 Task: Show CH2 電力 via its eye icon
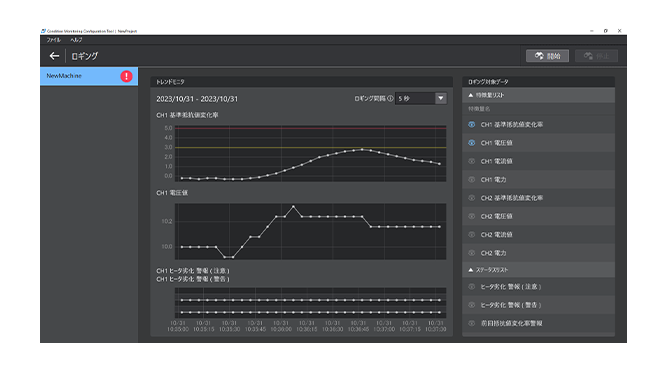471,253
